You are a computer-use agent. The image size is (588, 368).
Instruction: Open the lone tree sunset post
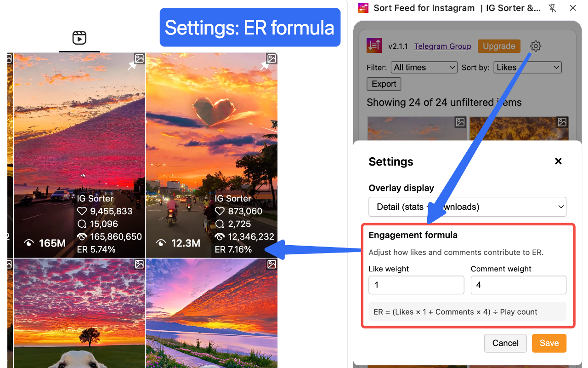(79, 313)
